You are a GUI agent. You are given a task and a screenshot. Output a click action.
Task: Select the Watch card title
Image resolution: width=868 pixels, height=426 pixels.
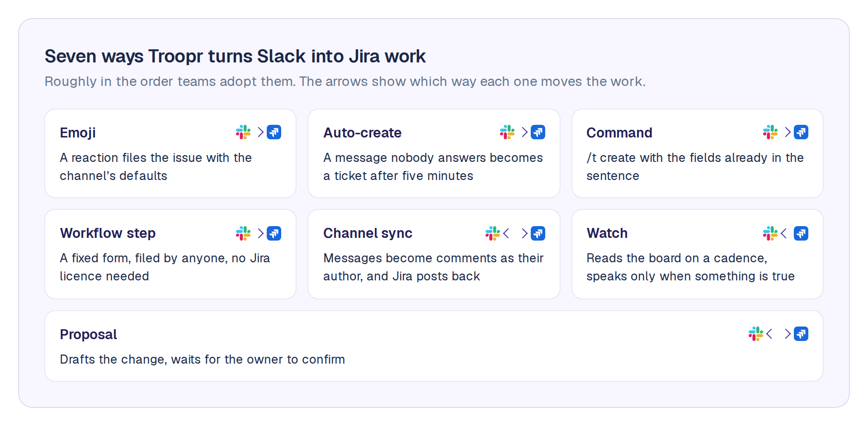[607, 233]
